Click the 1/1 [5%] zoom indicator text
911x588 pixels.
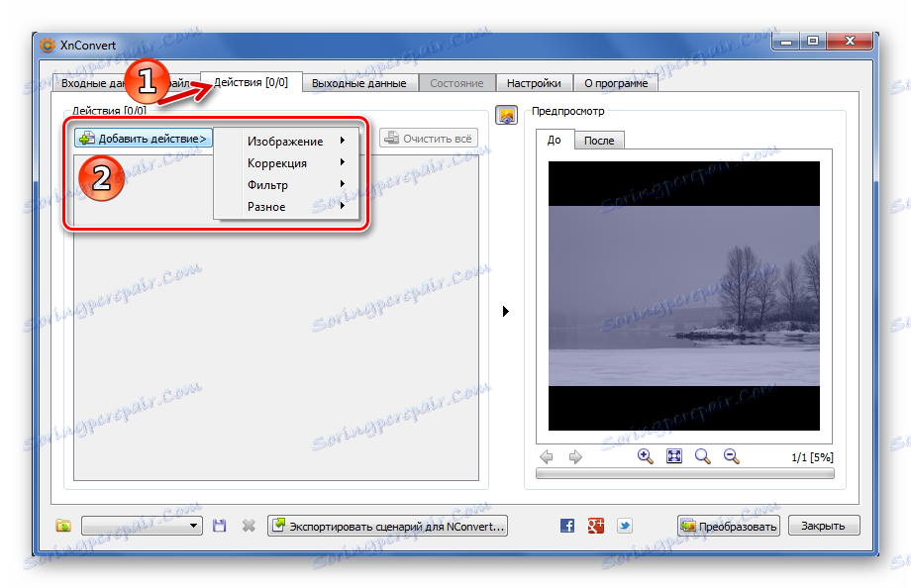click(812, 457)
